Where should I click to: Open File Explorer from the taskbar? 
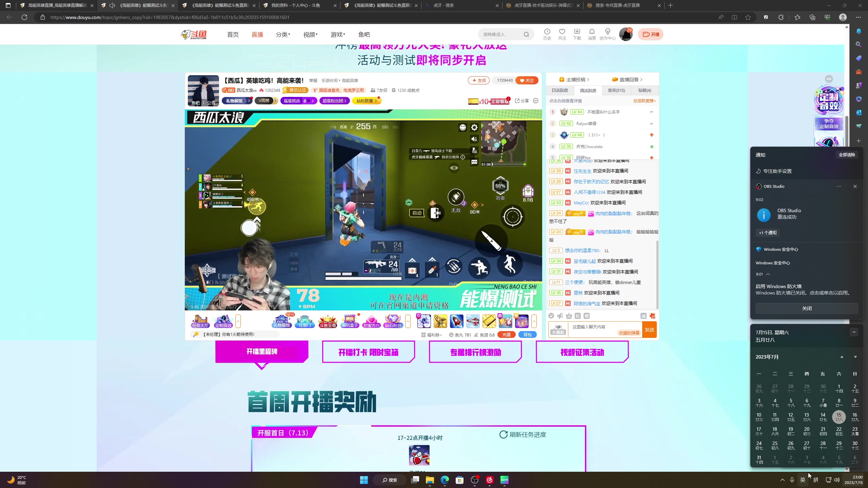(x=430, y=480)
